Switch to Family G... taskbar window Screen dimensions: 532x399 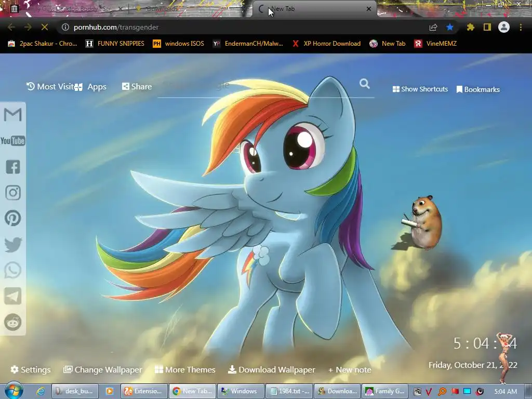click(x=385, y=391)
